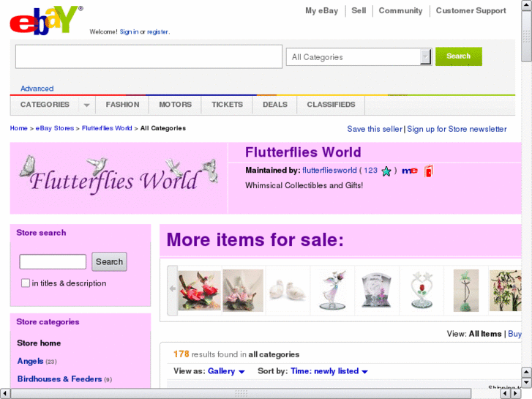
Task: Click the Sign in link
Action: (x=129, y=32)
